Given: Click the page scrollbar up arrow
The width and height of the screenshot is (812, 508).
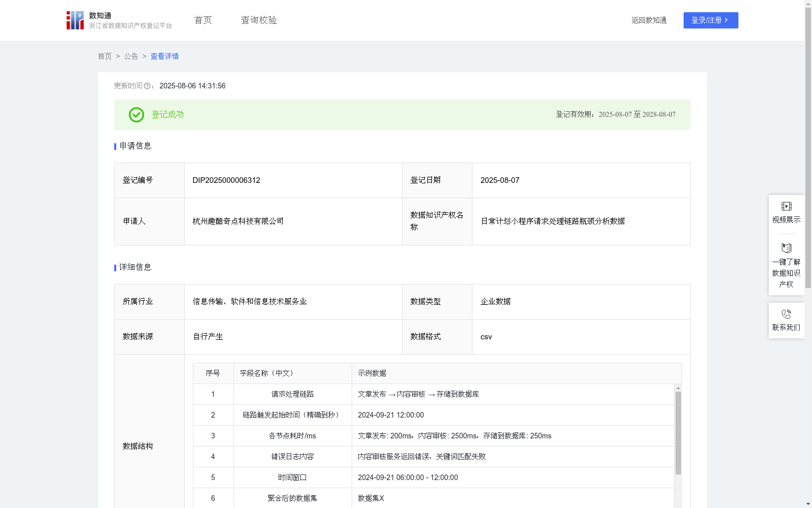Looking at the screenshot, I should click(x=808, y=4).
